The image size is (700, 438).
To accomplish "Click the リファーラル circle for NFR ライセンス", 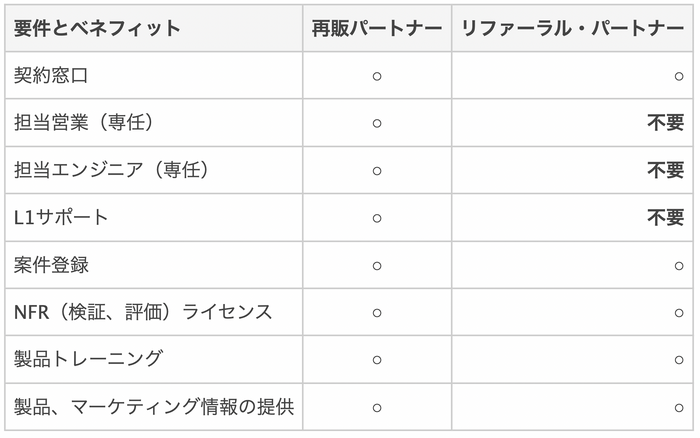I will (x=679, y=312).
